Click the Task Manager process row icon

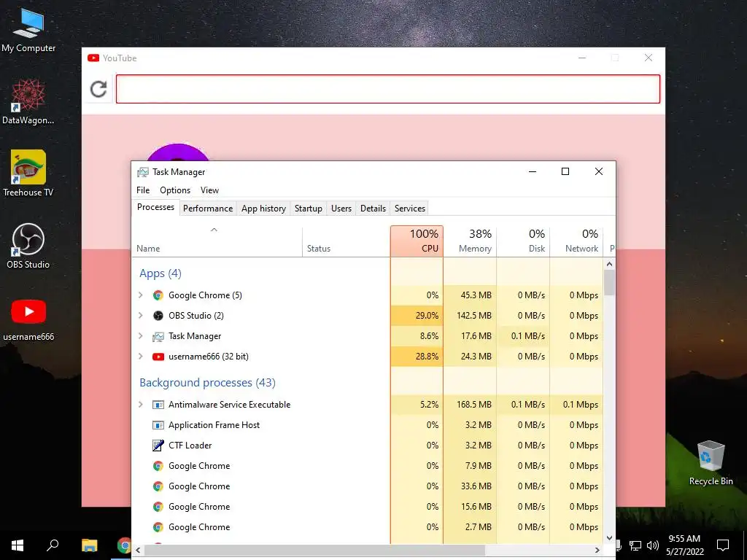click(x=158, y=336)
